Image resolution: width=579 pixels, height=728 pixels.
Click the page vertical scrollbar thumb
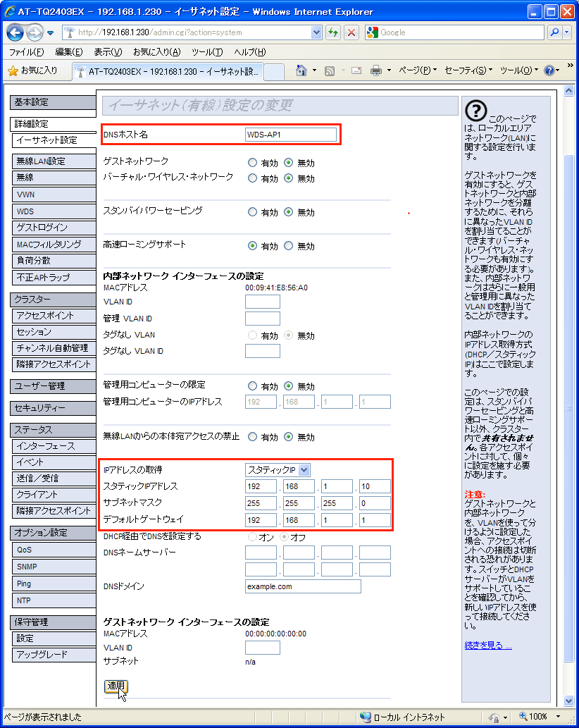[x=569, y=407]
